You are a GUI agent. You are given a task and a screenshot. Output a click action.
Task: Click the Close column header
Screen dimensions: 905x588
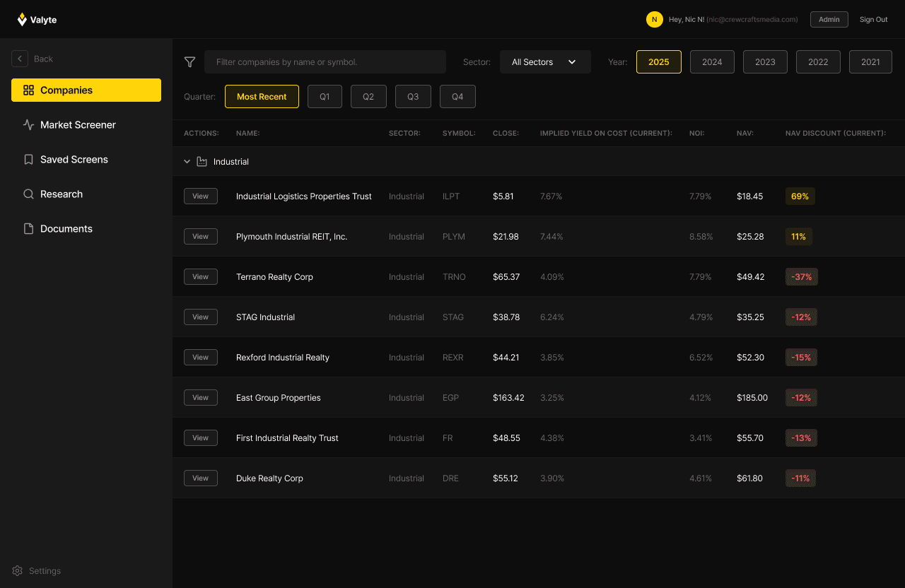[506, 134]
